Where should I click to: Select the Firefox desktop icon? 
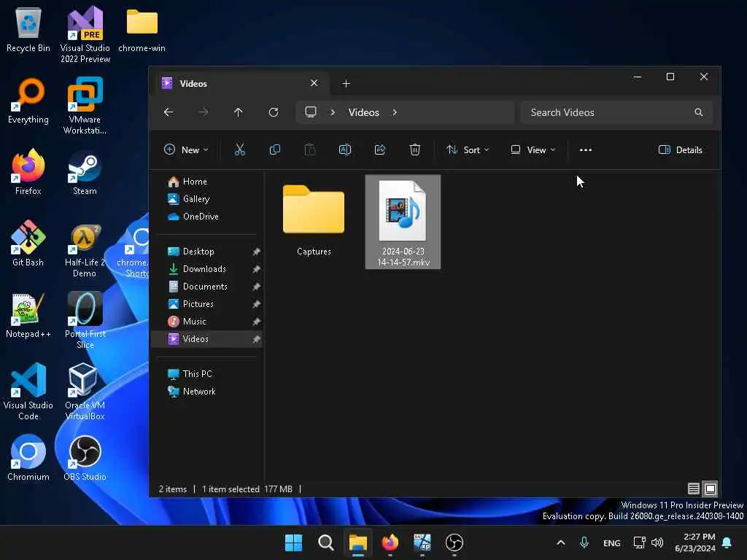[x=28, y=172]
